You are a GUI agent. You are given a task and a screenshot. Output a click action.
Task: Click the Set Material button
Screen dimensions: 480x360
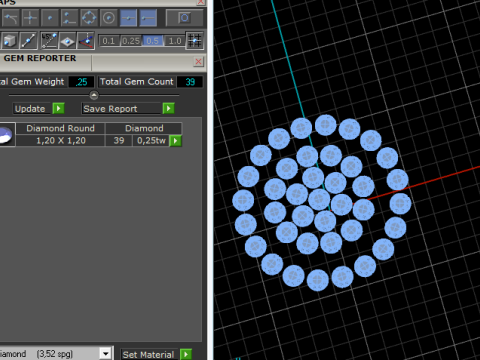coord(150,355)
